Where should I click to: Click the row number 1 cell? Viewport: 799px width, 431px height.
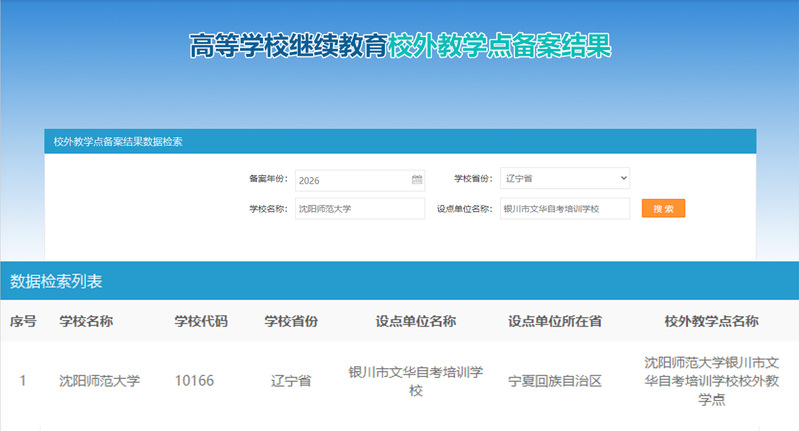22,381
